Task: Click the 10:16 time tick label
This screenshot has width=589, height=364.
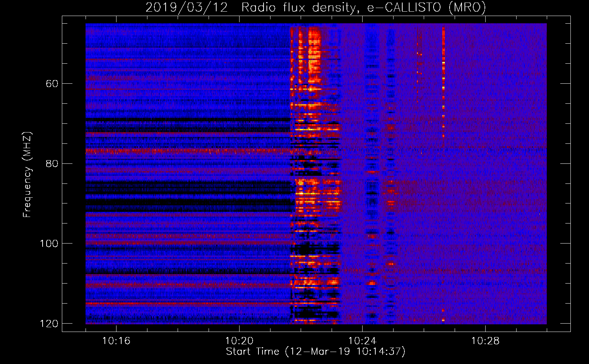Action: click(x=116, y=341)
